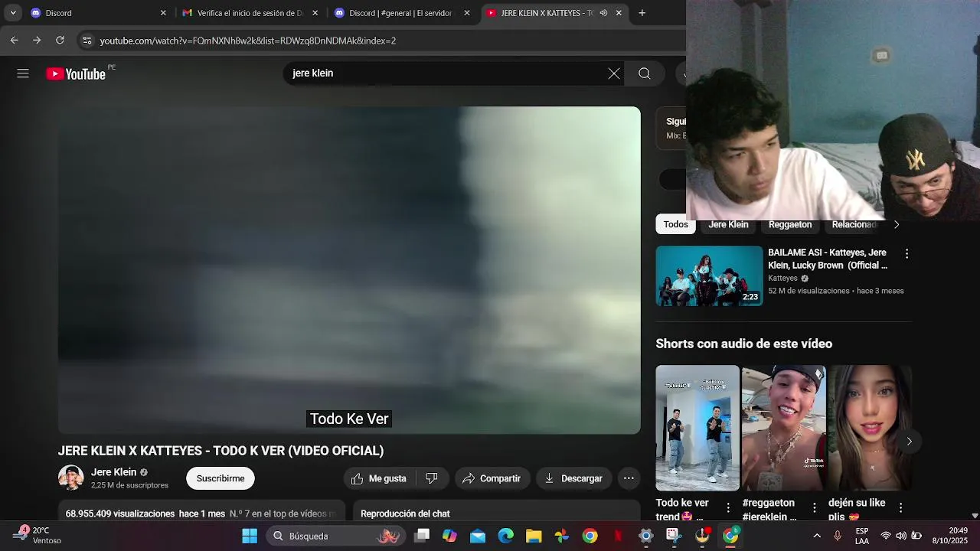Open Settings gear on the taskbar
Screen dimensions: 980x551
tap(646, 536)
